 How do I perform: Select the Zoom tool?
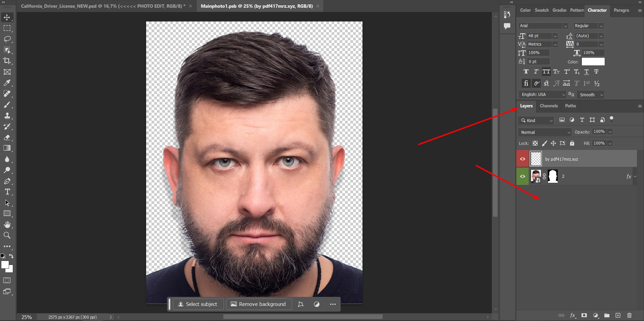pos(7,235)
